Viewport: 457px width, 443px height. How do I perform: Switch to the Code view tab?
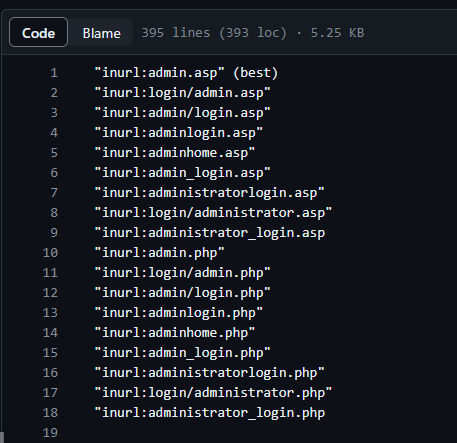tap(38, 32)
